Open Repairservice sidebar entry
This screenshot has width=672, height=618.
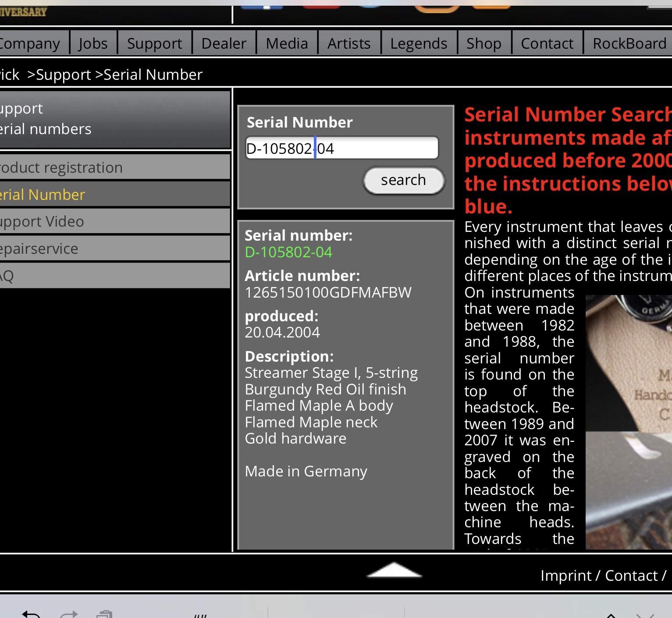point(115,249)
